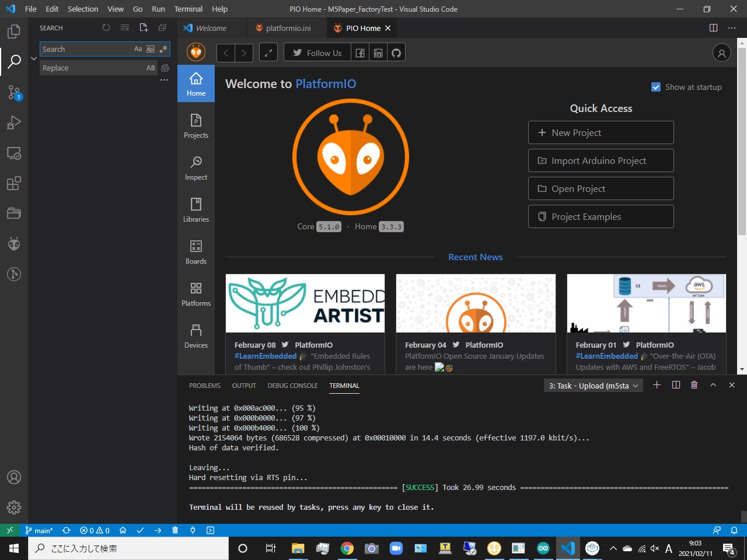Open Run and Debug view

(x=14, y=123)
